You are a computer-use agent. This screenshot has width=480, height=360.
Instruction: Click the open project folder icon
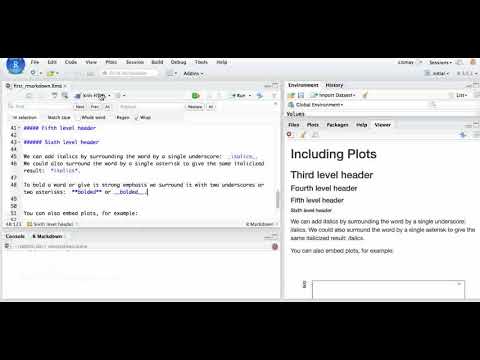click(50, 73)
